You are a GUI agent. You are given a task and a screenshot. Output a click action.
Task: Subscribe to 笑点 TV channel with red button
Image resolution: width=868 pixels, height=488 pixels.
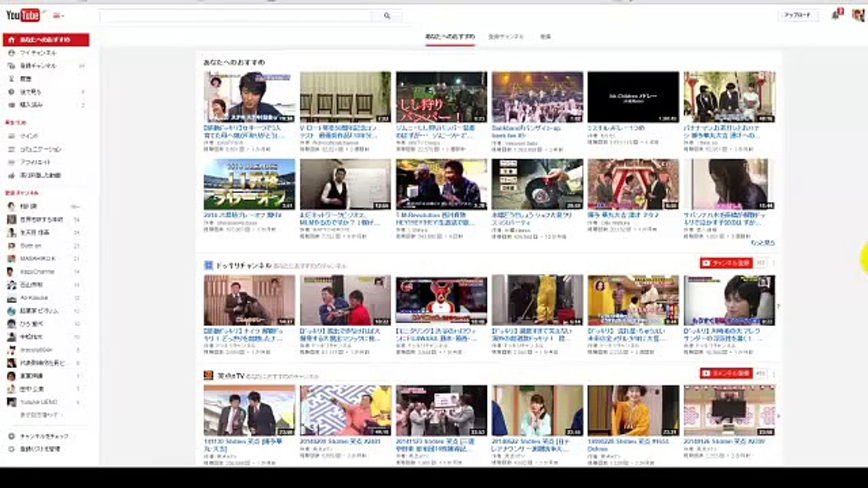click(x=726, y=373)
